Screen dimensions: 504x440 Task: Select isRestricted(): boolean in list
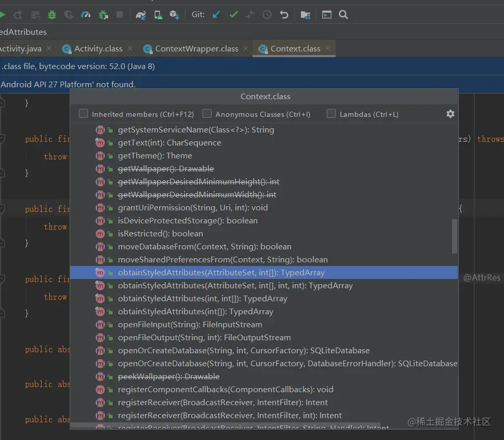160,234
